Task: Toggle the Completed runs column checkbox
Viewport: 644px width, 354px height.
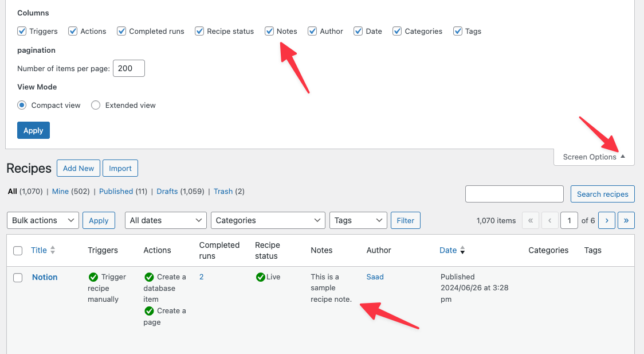Action: click(x=121, y=31)
